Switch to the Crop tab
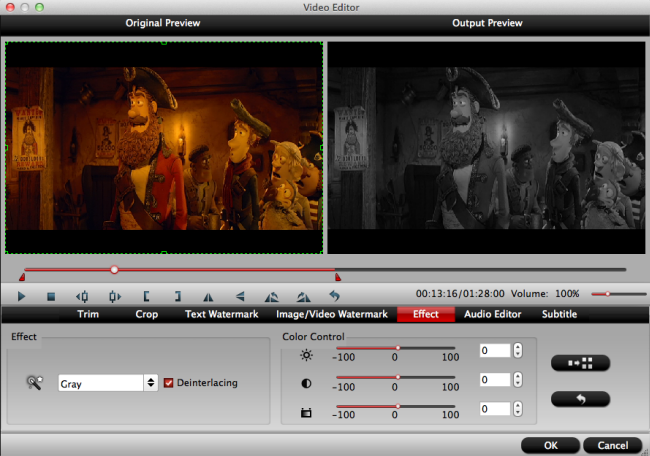This screenshot has height=456, width=650. click(147, 314)
